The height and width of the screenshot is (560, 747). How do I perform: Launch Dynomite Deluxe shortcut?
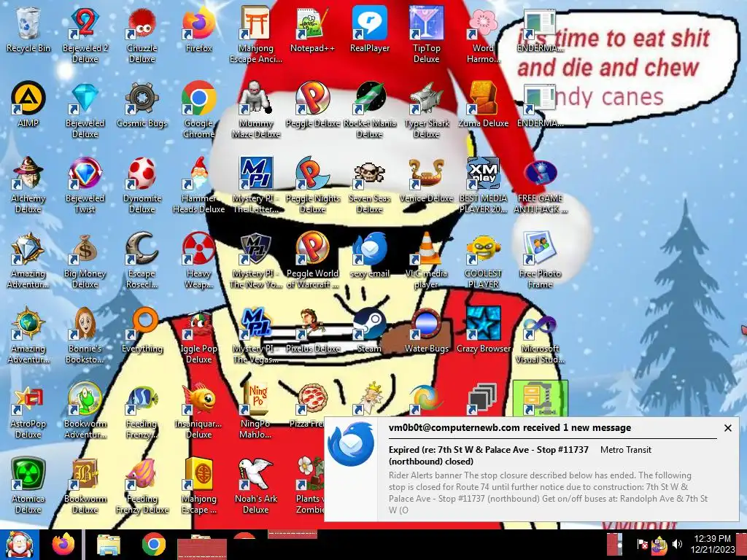pyautogui.click(x=142, y=184)
